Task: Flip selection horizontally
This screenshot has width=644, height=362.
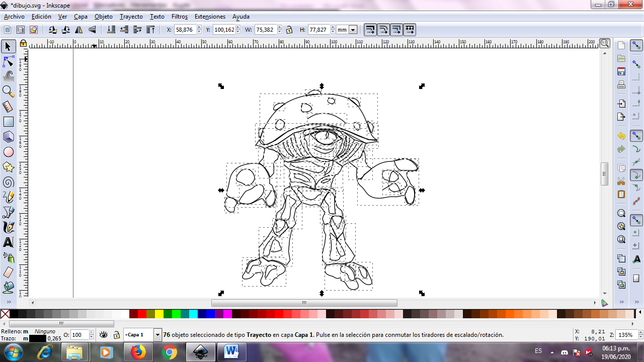Action: [x=78, y=30]
